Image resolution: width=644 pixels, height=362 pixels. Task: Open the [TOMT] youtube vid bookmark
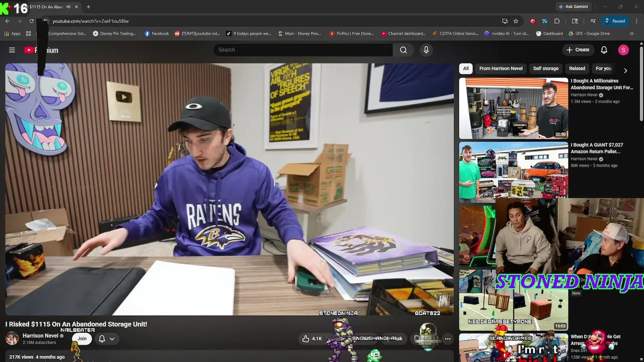197,34
